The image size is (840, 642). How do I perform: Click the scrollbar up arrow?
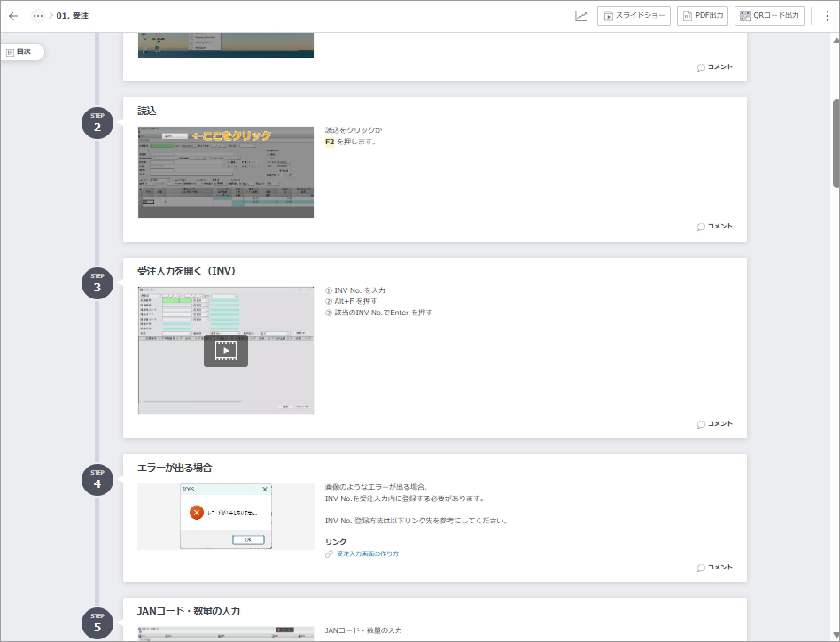(836, 40)
